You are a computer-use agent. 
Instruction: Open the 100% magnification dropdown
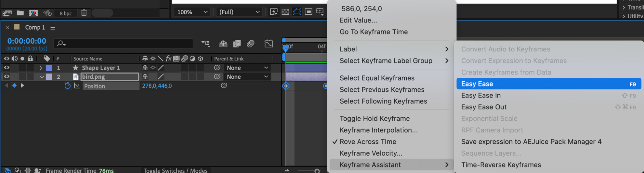(192, 12)
